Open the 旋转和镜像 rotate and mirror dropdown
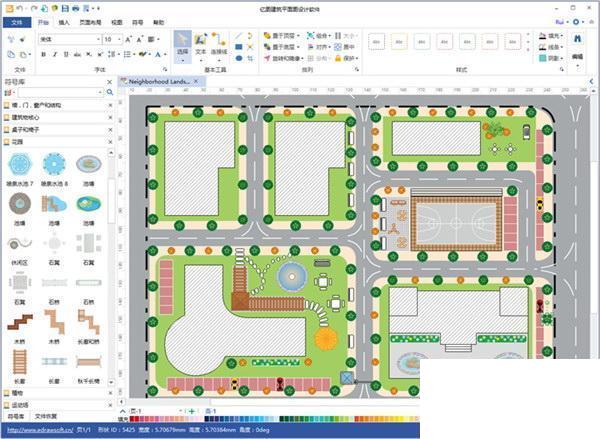 coord(284,58)
